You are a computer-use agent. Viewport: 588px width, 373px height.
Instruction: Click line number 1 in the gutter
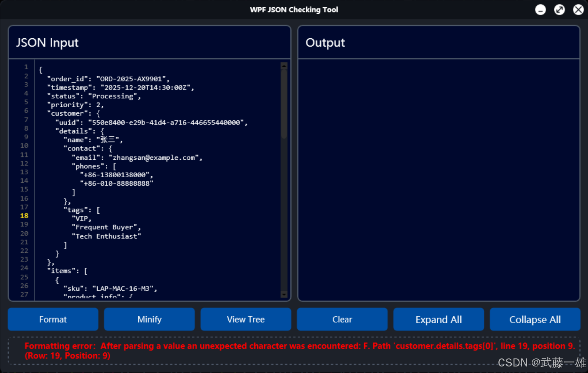26,67
